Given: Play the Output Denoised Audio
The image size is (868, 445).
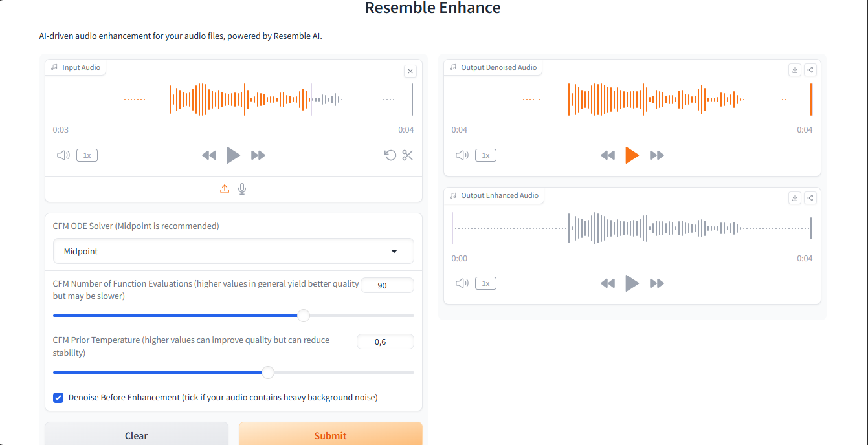Looking at the screenshot, I should point(632,155).
